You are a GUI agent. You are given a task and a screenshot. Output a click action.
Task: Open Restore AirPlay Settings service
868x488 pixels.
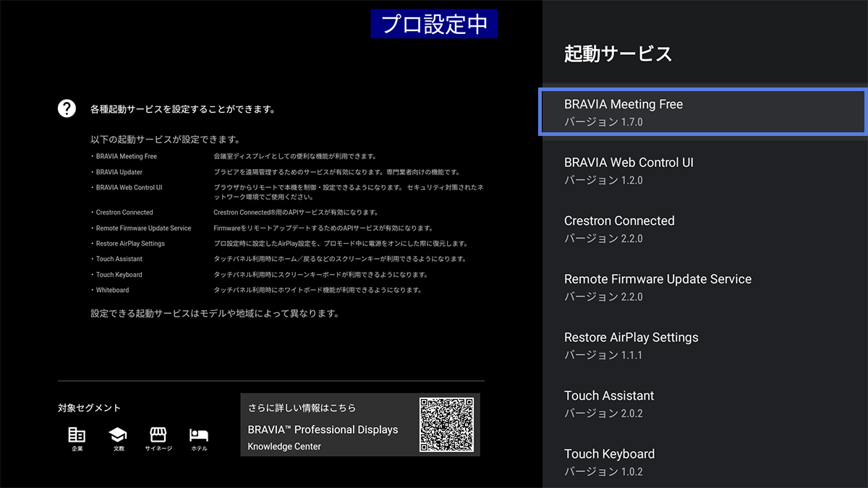coord(702,345)
